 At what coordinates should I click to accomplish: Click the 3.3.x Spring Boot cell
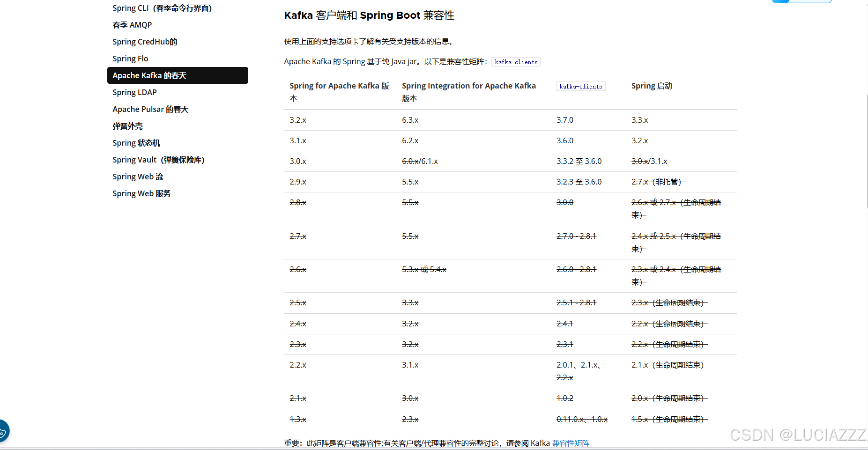pyautogui.click(x=640, y=120)
